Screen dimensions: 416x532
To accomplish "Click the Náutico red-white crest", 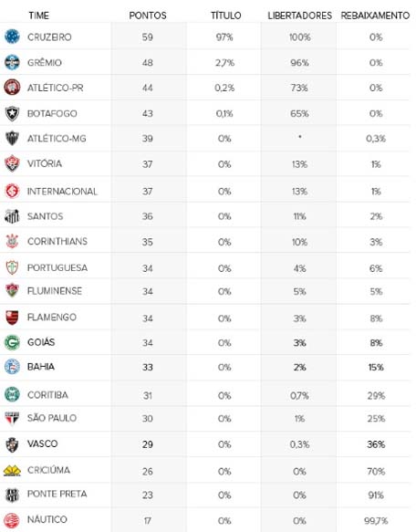I will pyautogui.click(x=12, y=520).
